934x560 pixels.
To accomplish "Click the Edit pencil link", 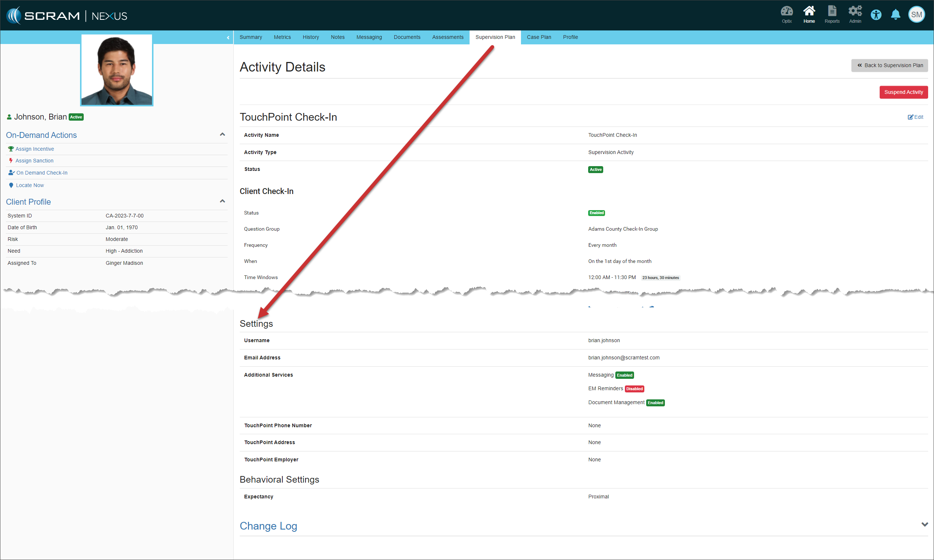I will (916, 117).
